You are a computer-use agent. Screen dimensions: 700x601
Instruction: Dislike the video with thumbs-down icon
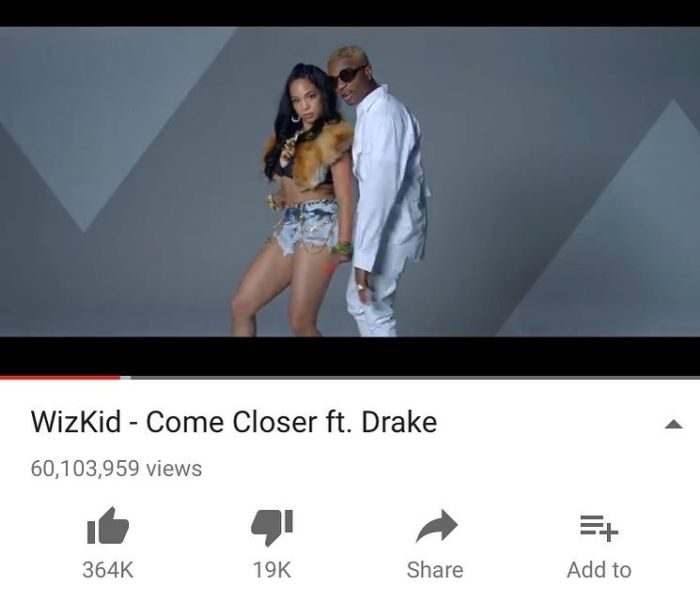pos(272,527)
